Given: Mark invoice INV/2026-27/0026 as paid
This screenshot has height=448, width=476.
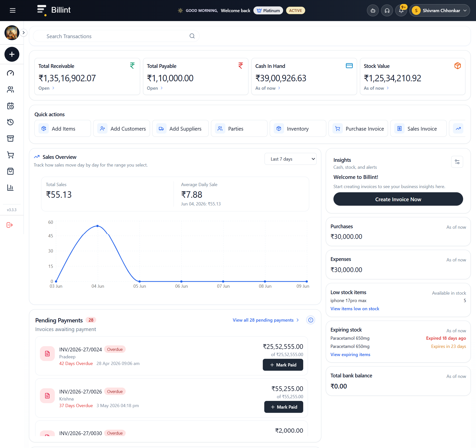Looking at the screenshot, I should click(x=284, y=407).
